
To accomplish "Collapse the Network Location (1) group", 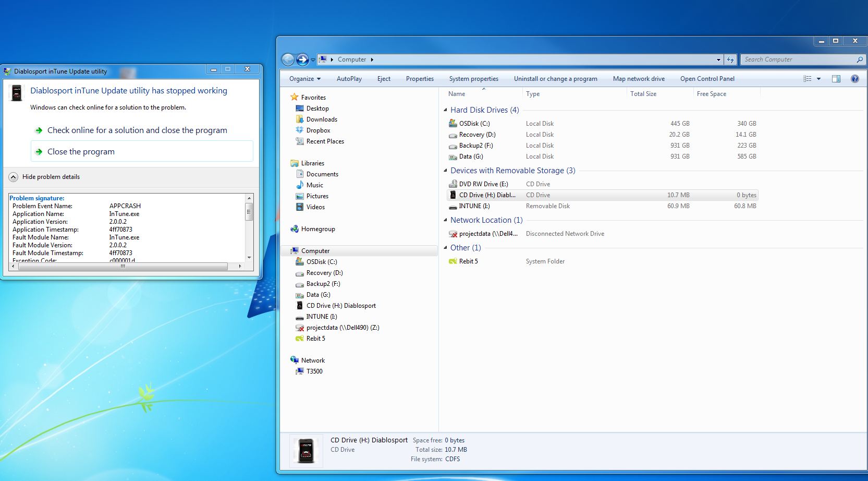I will [x=445, y=220].
